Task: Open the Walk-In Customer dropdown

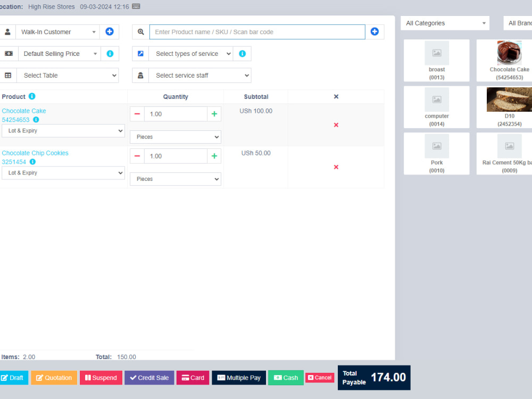Action: tap(57, 32)
